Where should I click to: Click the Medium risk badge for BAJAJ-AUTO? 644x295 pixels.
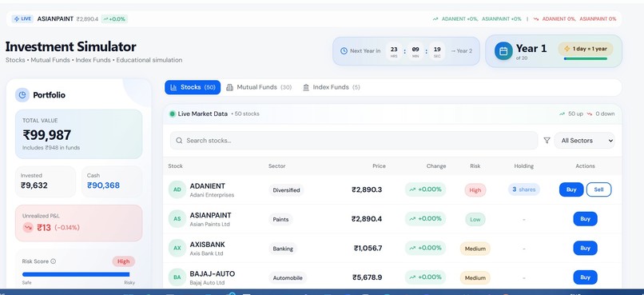coord(475,277)
